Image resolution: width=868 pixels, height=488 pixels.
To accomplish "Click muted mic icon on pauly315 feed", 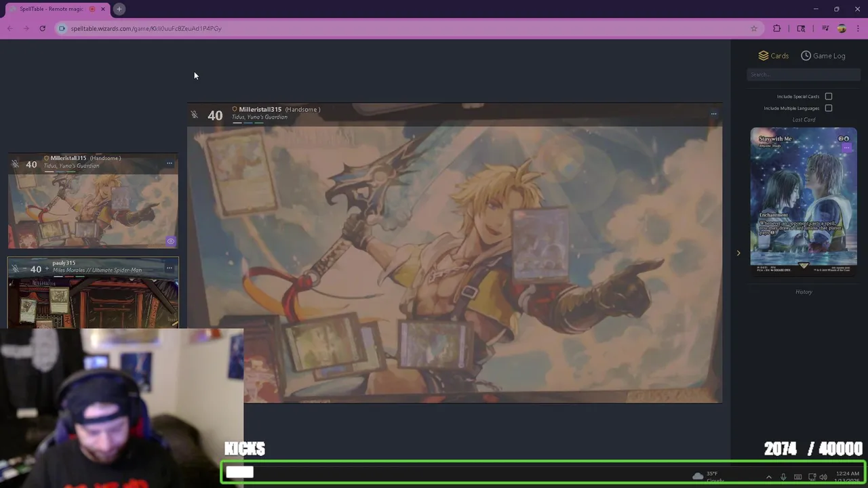I will click(15, 268).
